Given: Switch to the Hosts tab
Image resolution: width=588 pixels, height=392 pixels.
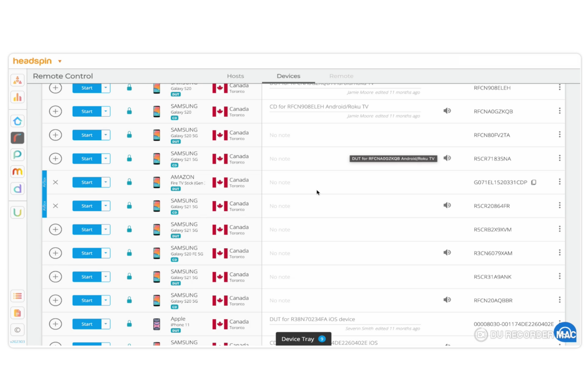Looking at the screenshot, I should click(235, 76).
